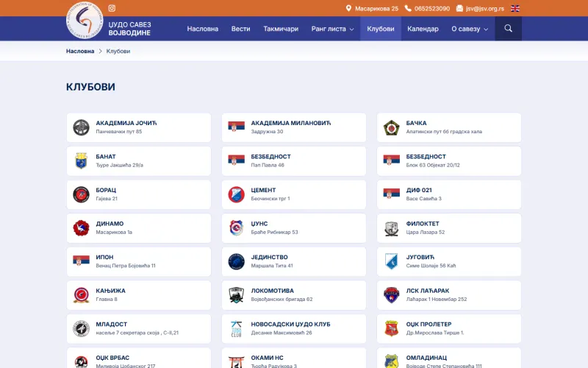Screen dimensions: 588x368
Task: Click the Југовић club crest
Action: tap(391, 261)
